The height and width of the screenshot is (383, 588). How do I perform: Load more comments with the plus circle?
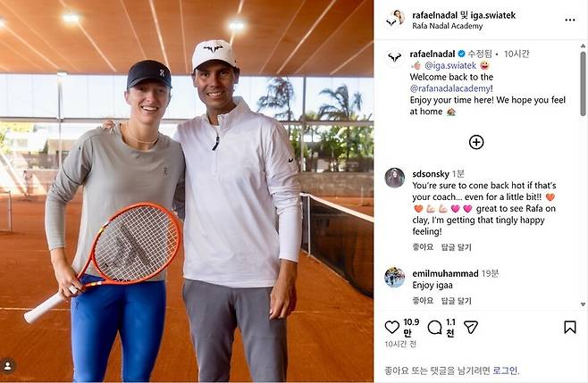[476, 142]
